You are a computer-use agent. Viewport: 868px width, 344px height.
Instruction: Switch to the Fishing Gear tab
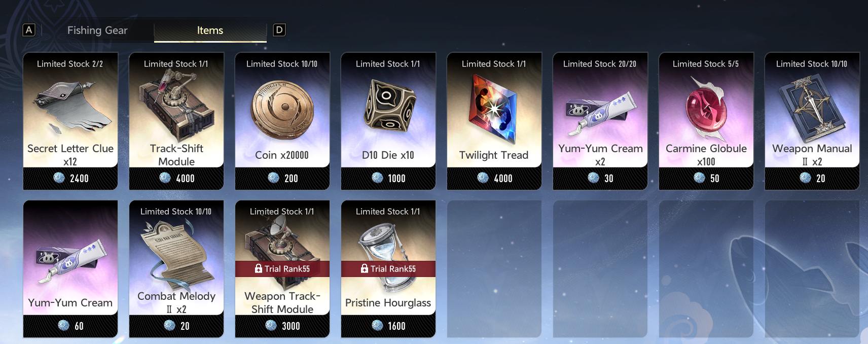[x=97, y=30]
